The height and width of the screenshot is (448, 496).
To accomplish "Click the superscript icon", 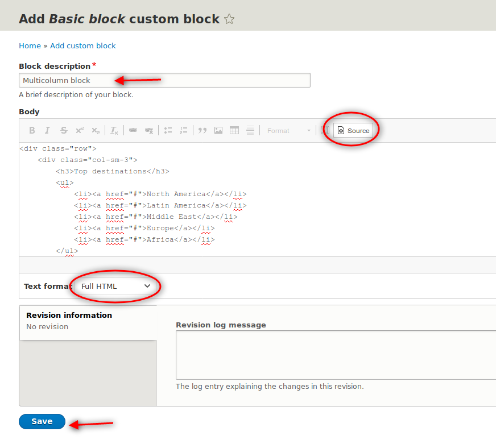I will click(x=80, y=130).
